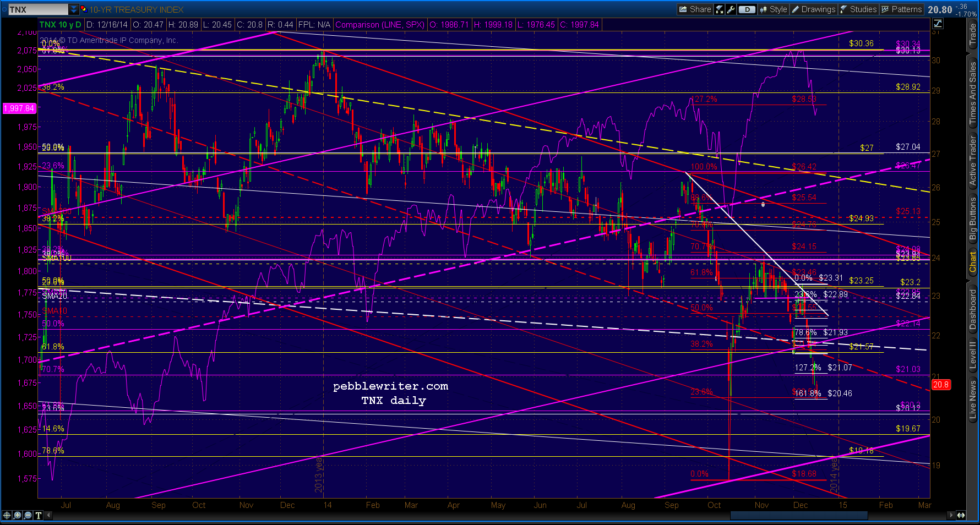
Task: Click the FPL: N/A readout
Action: tap(314, 24)
